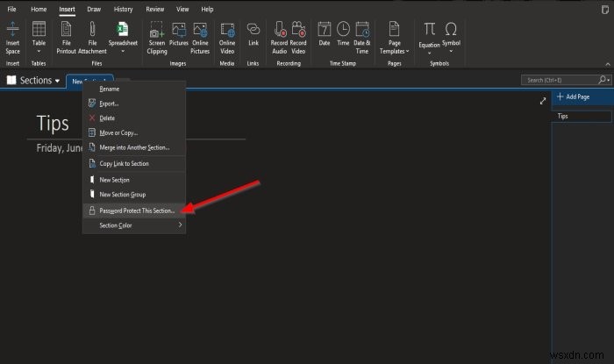Insert Online Video

pos(227,38)
